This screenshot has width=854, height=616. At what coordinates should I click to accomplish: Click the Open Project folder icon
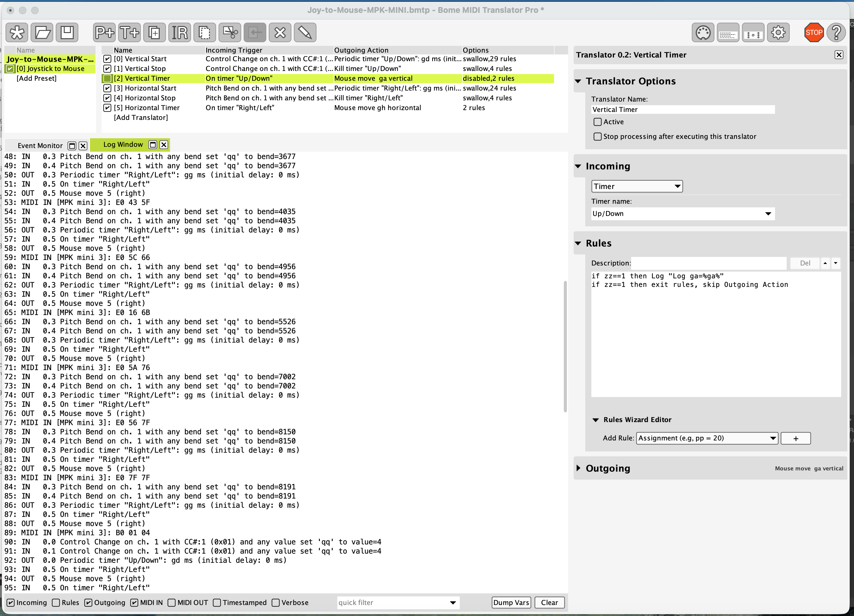[x=42, y=33]
